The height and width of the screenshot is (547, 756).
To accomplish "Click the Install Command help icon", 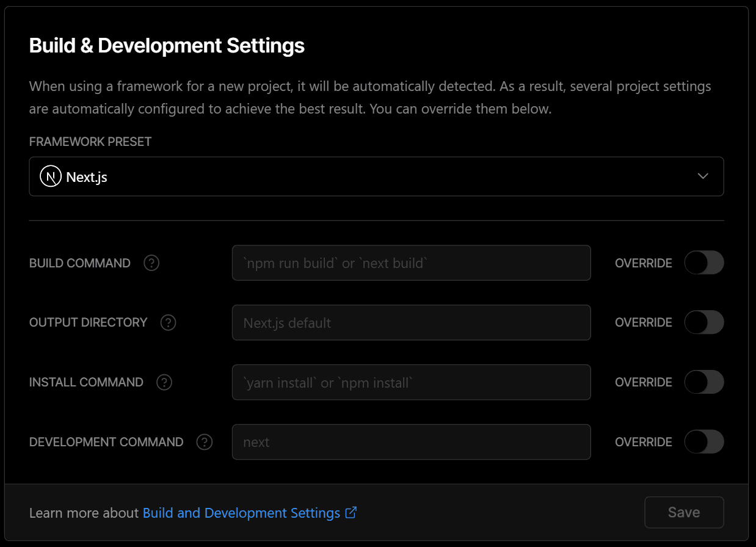I will click(x=164, y=382).
